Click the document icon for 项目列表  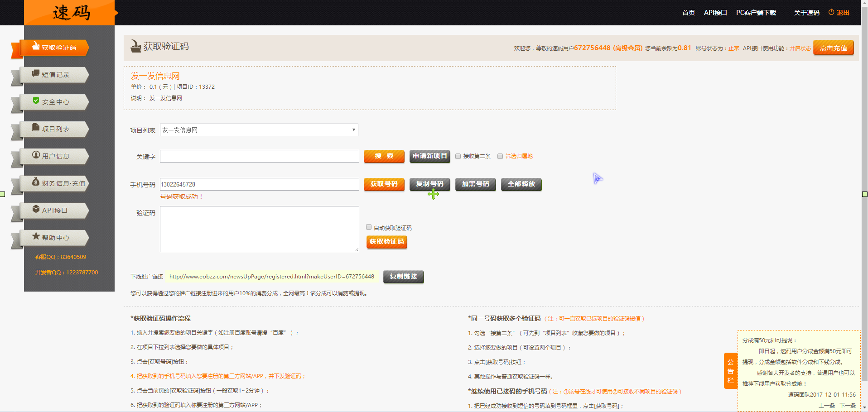click(36, 128)
